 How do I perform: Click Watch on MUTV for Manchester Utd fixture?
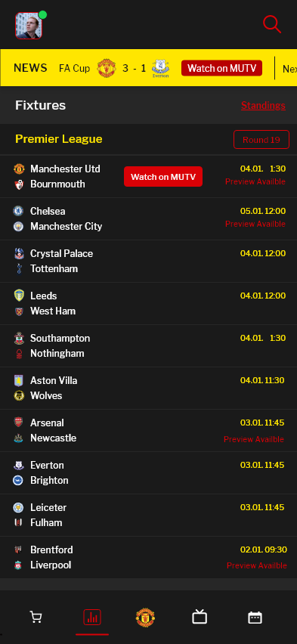click(163, 177)
